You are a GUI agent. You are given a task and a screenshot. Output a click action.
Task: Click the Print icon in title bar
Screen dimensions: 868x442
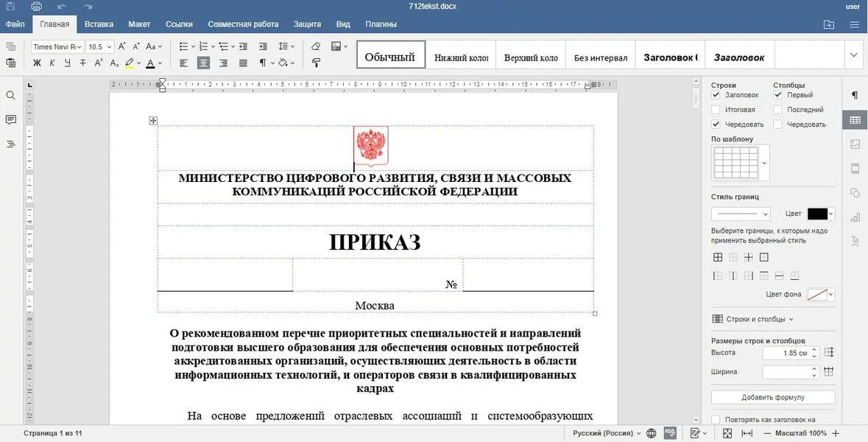pyautogui.click(x=37, y=7)
